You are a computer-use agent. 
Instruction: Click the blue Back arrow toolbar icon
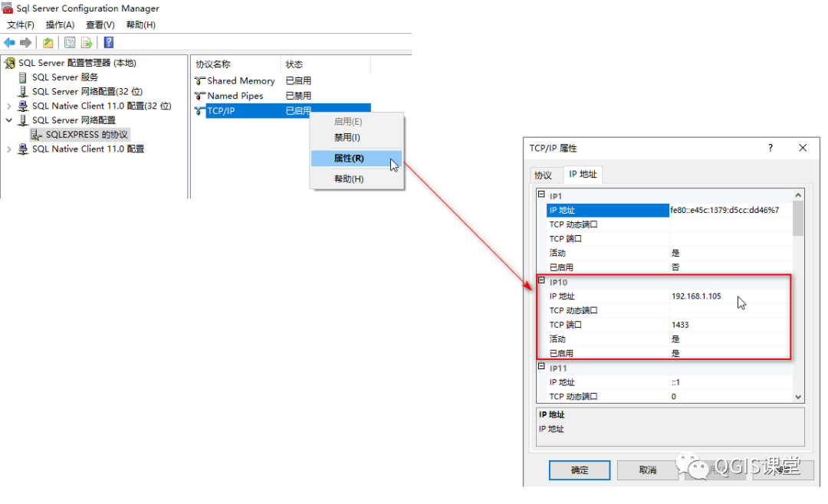(9, 43)
